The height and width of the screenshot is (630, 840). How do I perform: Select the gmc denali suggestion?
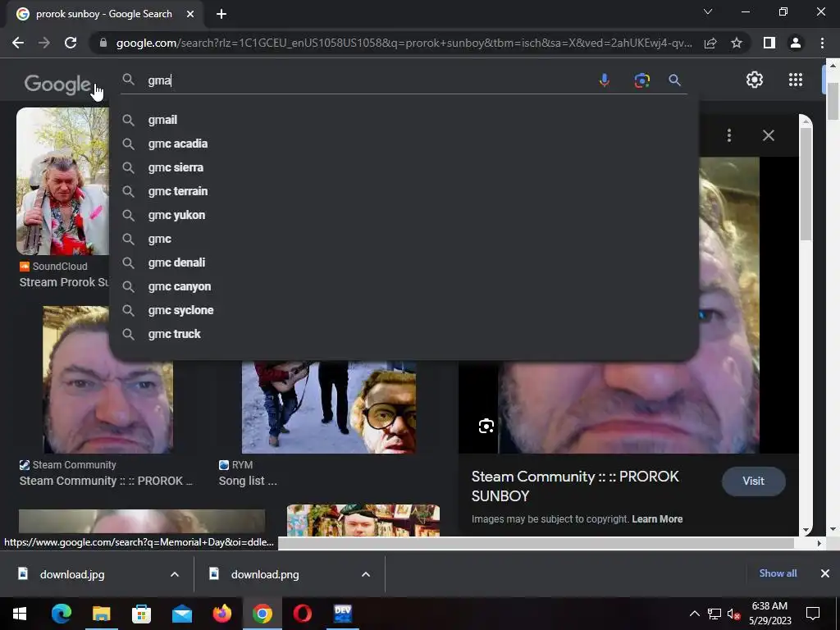404,262
